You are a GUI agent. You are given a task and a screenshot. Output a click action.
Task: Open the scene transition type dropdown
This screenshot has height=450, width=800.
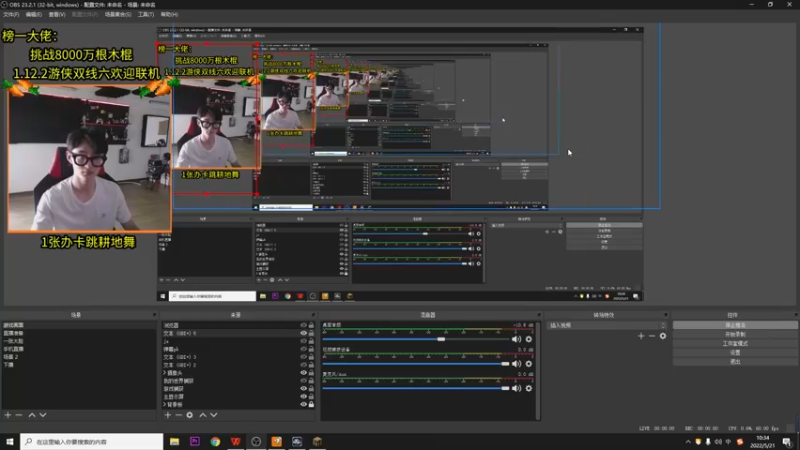[606, 325]
